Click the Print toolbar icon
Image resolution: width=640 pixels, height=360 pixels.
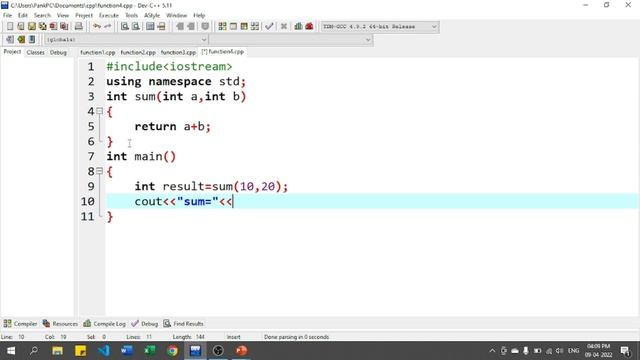point(79,27)
